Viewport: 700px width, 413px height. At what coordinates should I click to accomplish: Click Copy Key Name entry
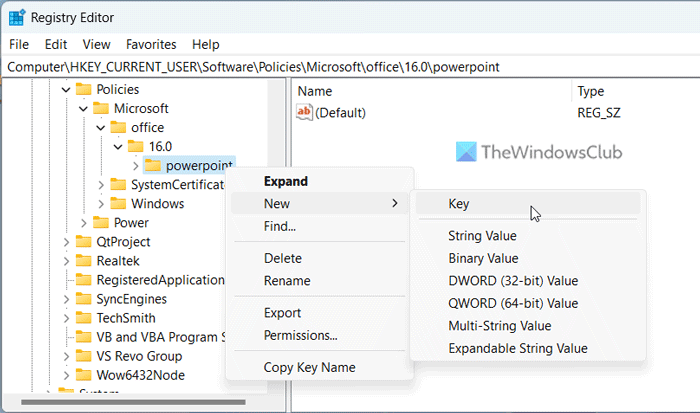click(x=309, y=367)
